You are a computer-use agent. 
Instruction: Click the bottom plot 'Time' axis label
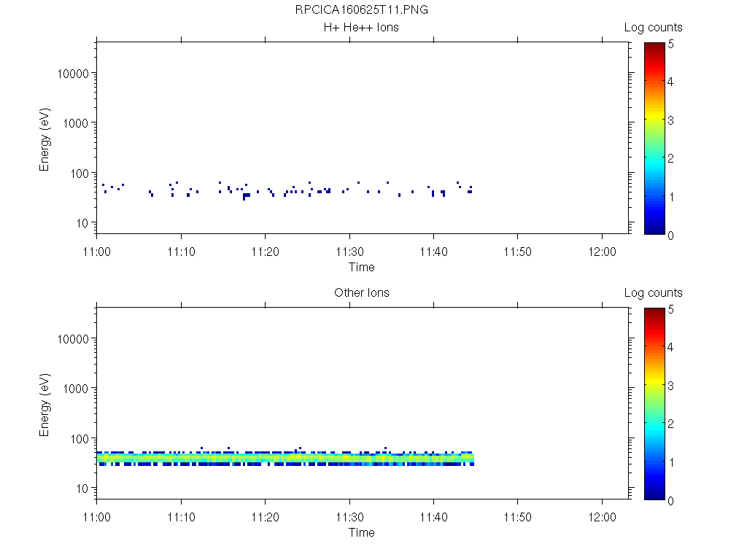tap(361, 532)
